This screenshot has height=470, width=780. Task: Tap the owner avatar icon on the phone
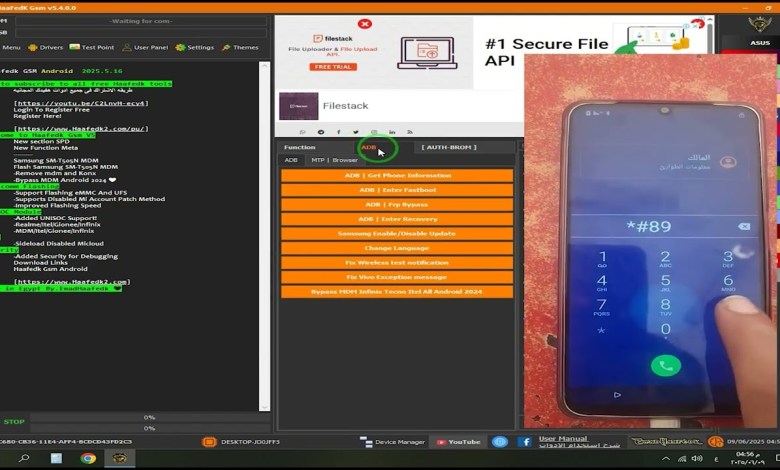tap(728, 162)
